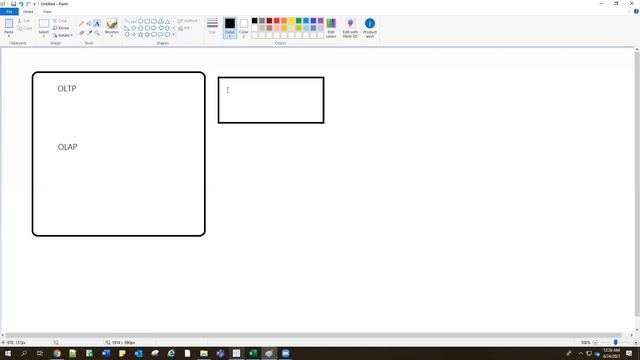Select the Fill with color bucket tool
Viewport: 640px width, 360px height.
point(89,24)
